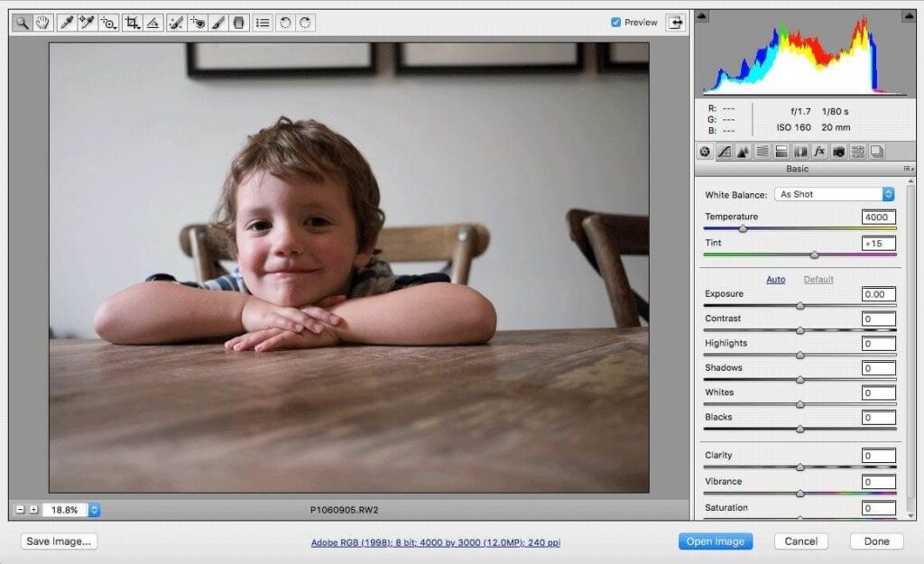Select the Red Eye Removal tool
Screen dimensions: 924x564
(195, 23)
